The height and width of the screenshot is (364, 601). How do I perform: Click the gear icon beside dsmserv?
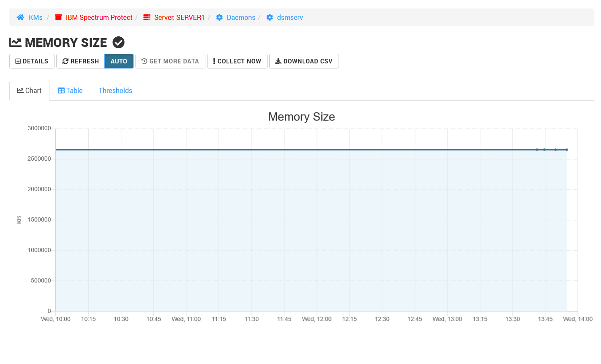tap(270, 17)
